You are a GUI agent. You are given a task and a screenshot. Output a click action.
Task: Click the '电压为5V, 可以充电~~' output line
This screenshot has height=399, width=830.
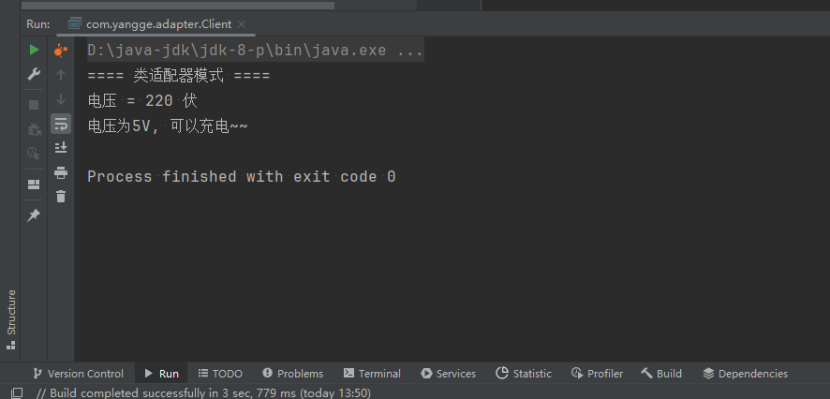(168, 126)
